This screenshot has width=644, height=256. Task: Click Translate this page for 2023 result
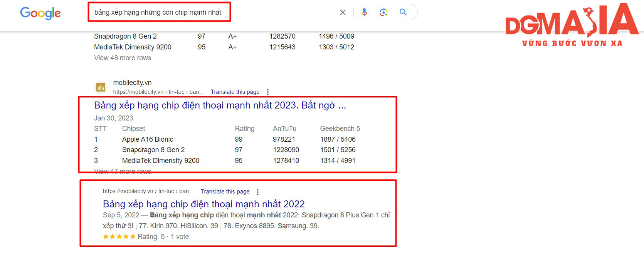point(235,92)
